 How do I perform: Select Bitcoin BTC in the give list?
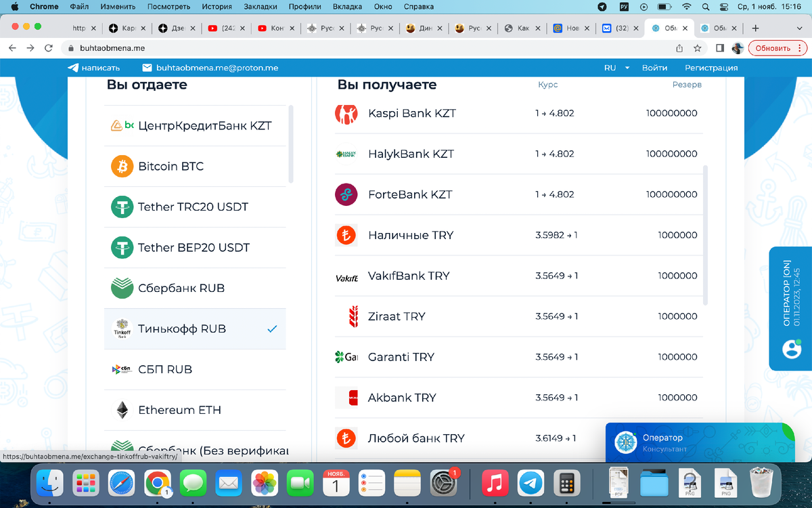coord(195,166)
